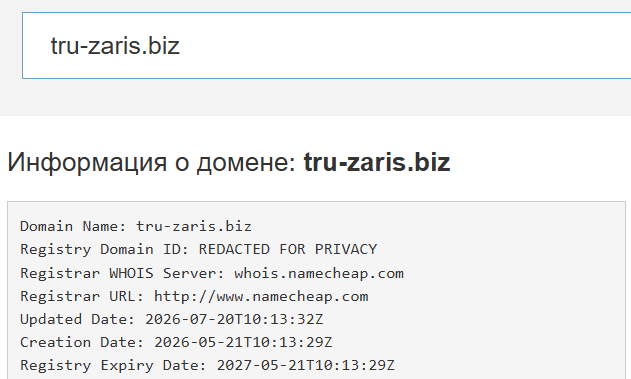This screenshot has width=631, height=379.
Task: Click the 2026-07-20T10:13:32Z timestamp
Action: tap(234, 319)
